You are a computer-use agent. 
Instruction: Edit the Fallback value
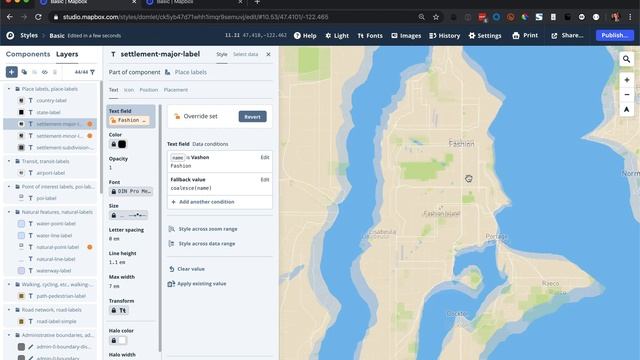coord(265,180)
